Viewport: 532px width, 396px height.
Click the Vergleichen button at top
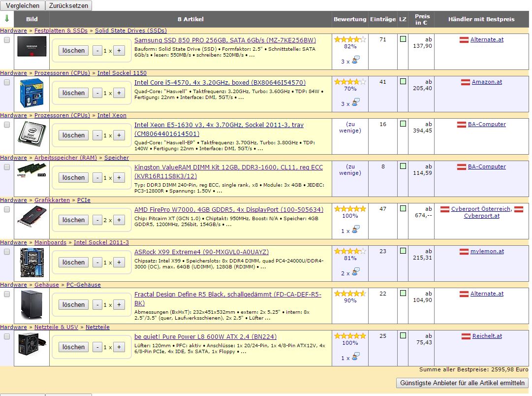click(x=23, y=5)
